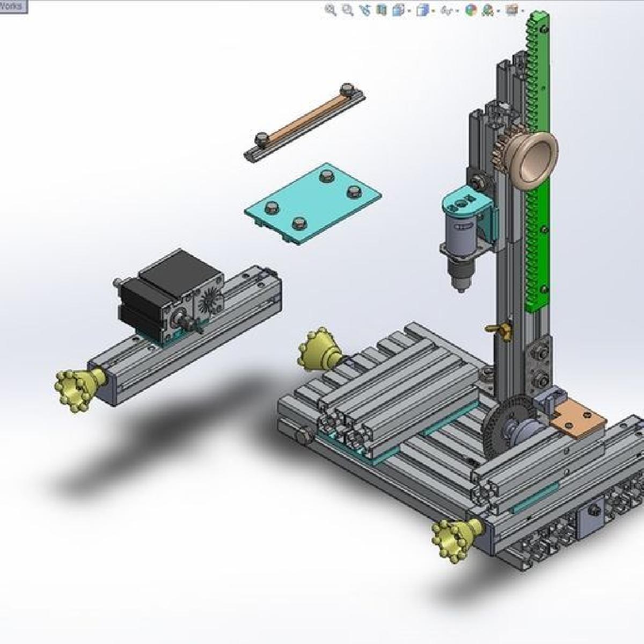This screenshot has height=644, width=644.
Task: Expand the Display Style dropdown arrow
Action: tap(434, 10)
